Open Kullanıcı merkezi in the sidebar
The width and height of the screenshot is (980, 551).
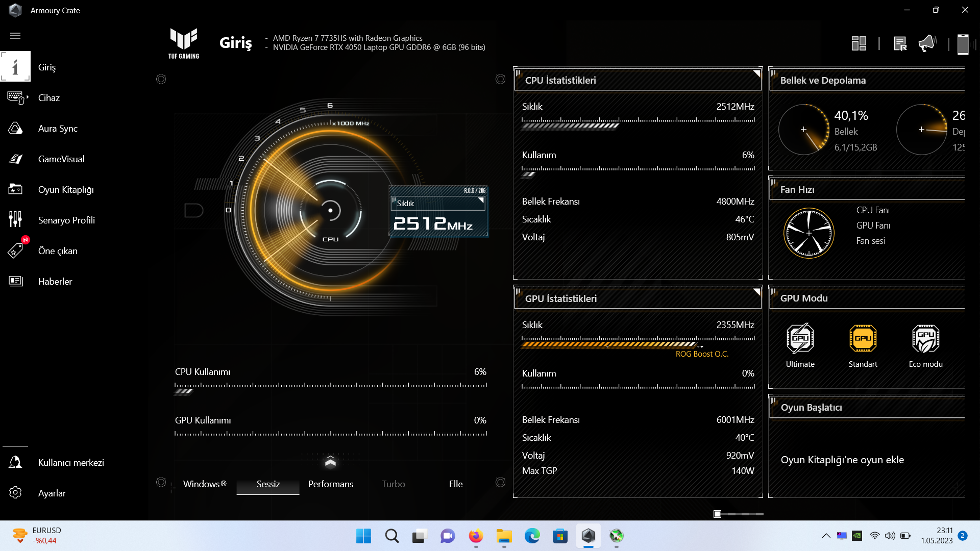(71, 463)
